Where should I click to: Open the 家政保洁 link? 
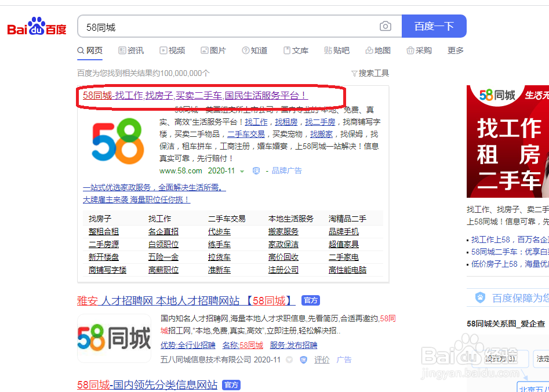click(x=283, y=244)
